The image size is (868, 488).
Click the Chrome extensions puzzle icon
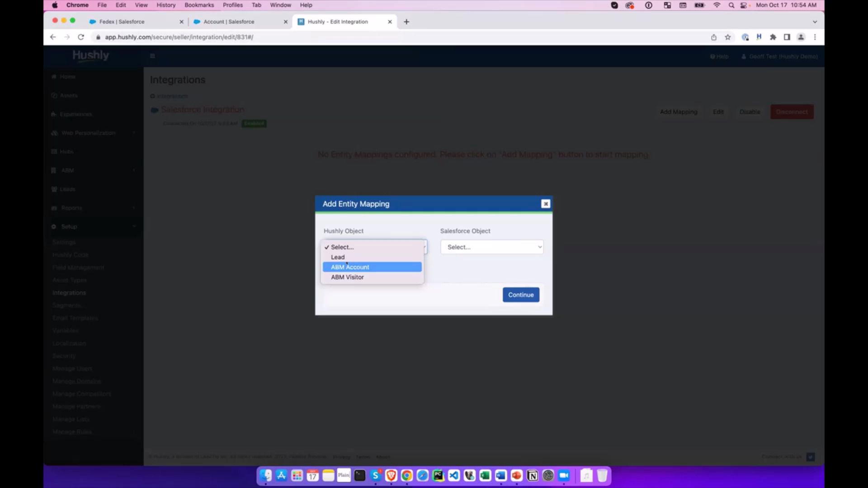click(773, 37)
